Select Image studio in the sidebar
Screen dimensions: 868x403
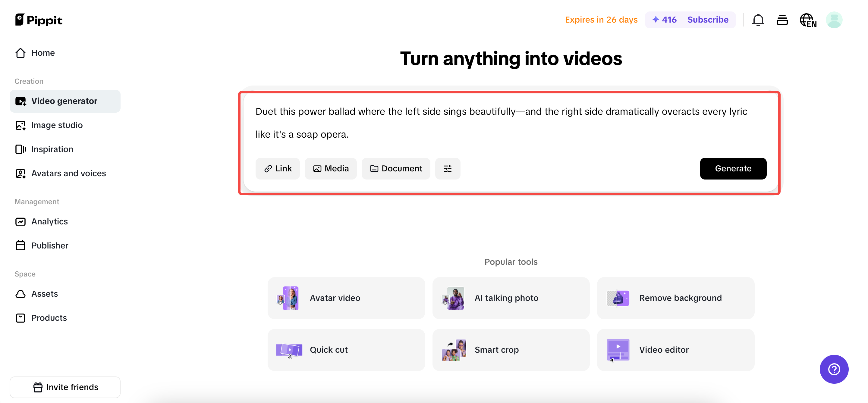[x=57, y=125]
